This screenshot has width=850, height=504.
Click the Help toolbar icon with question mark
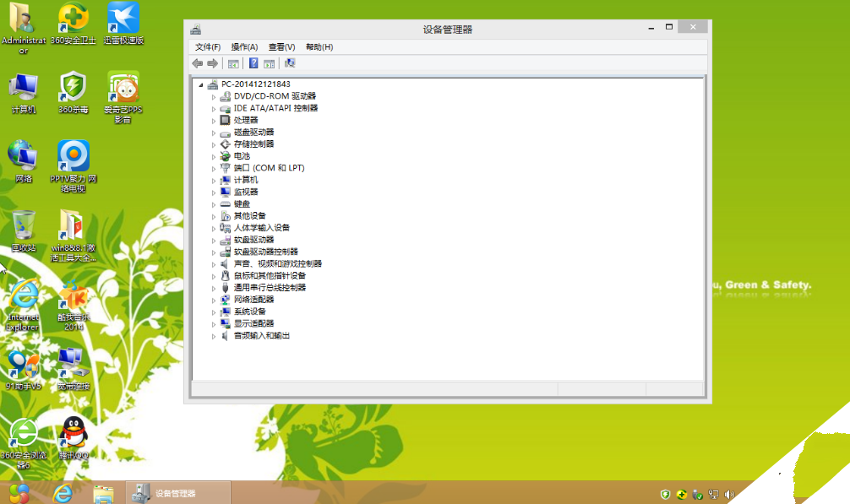(x=253, y=63)
